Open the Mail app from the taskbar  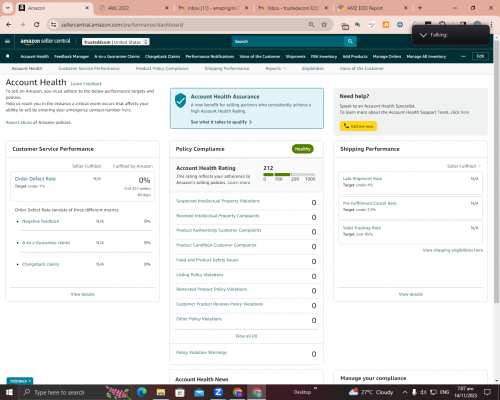[199, 392]
